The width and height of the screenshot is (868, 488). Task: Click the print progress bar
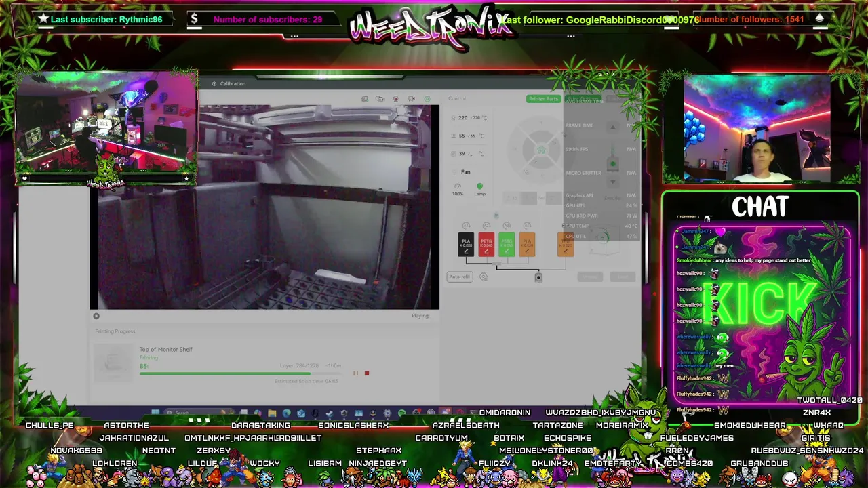(240, 373)
